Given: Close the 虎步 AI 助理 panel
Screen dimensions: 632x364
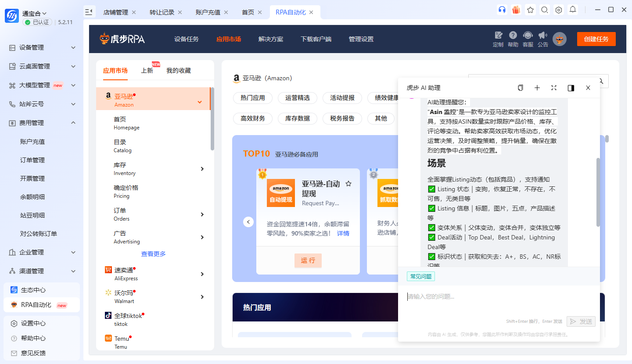Looking at the screenshot, I should (588, 88).
